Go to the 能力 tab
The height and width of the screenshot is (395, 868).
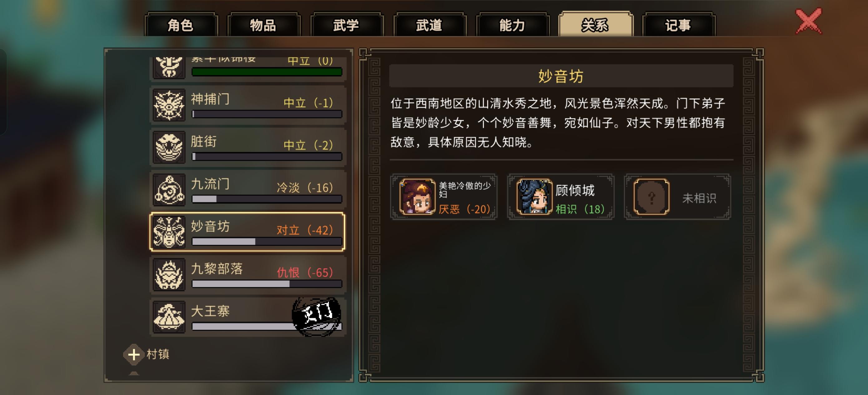click(512, 25)
